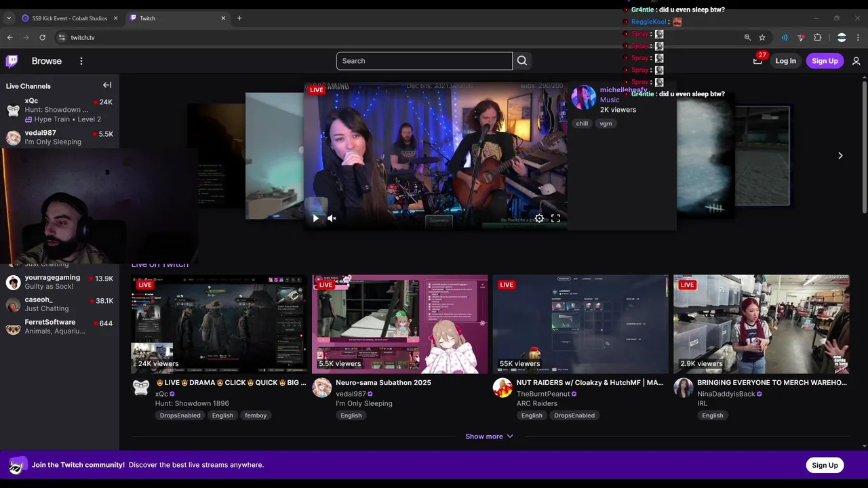The image size is (868, 488).
Task: Select the vgm tag
Action: (606, 123)
